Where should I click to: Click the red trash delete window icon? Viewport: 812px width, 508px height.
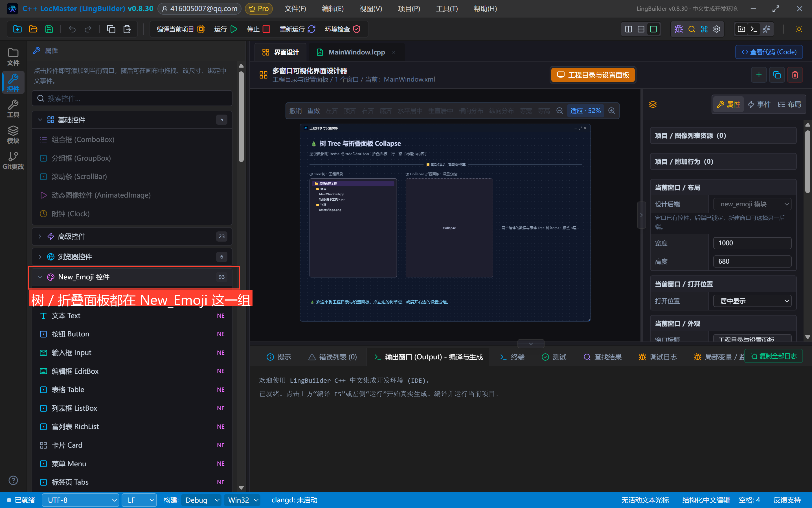[x=795, y=75]
